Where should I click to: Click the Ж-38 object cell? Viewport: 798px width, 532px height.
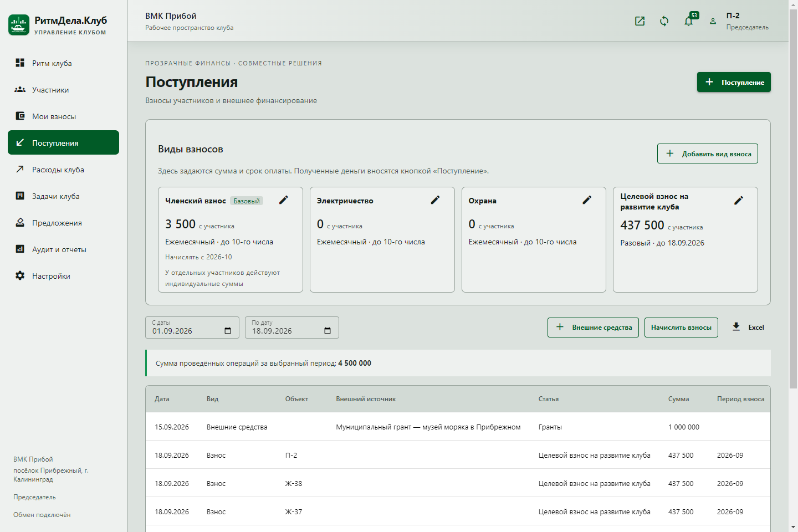(294, 484)
